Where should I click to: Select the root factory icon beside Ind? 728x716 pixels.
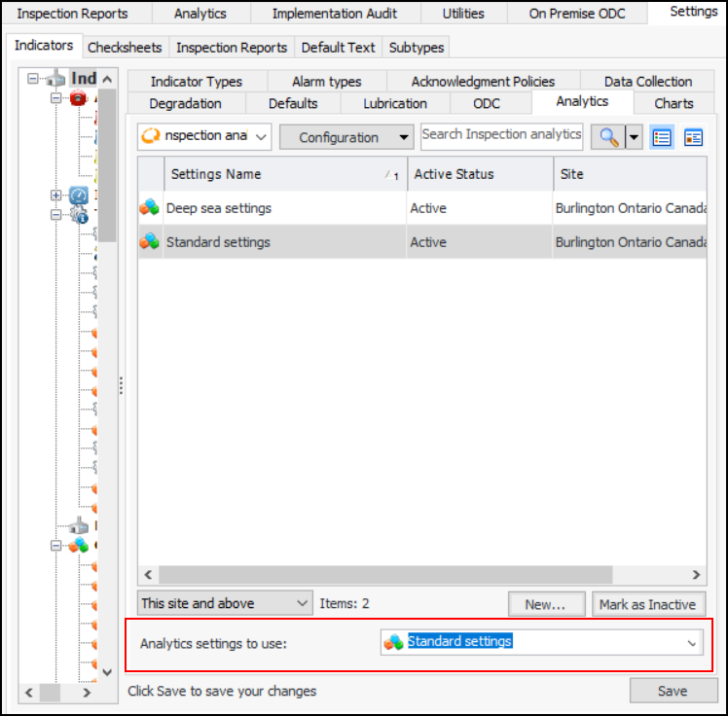click(55, 78)
